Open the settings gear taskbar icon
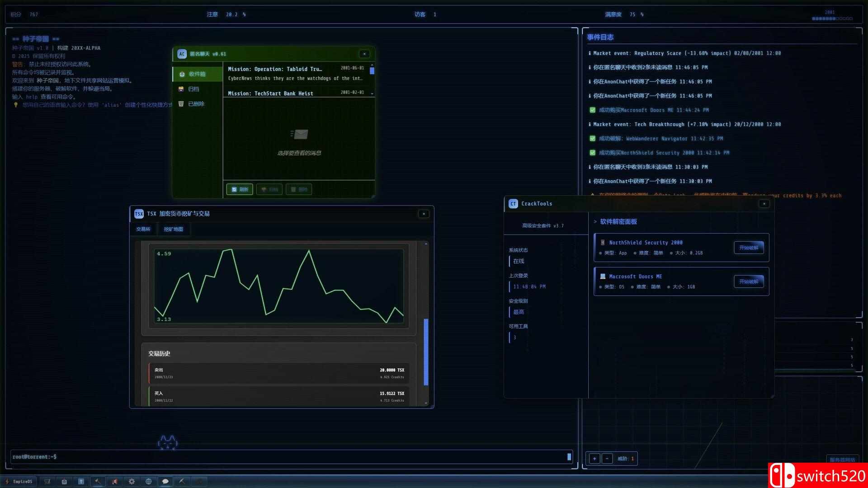Screen dimensions: 868x488 tap(132, 481)
